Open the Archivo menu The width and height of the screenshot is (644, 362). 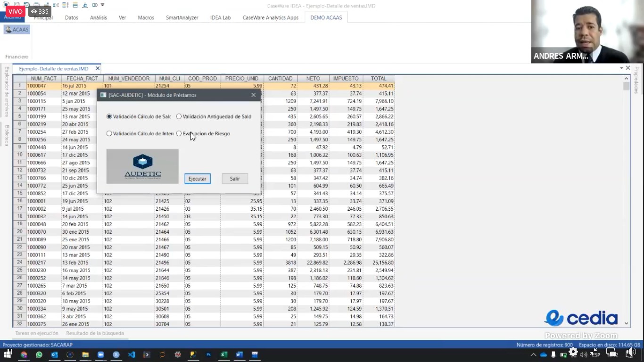click(13, 17)
